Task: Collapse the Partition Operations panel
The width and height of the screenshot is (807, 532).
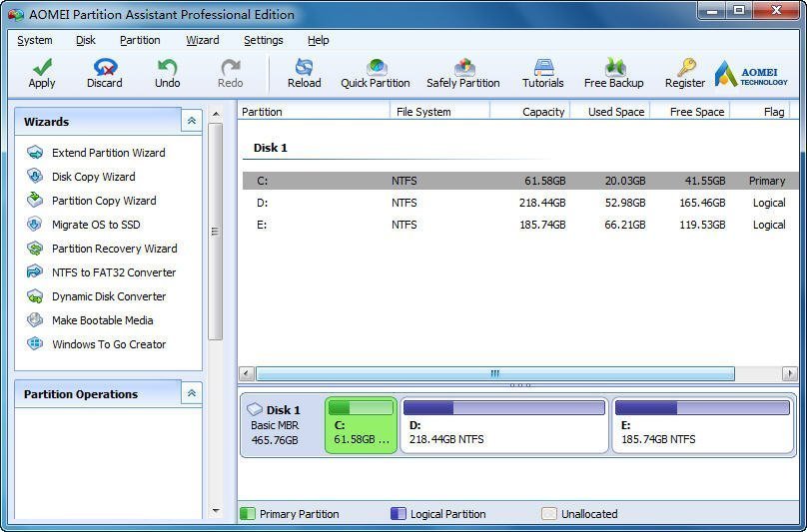Action: coord(192,393)
